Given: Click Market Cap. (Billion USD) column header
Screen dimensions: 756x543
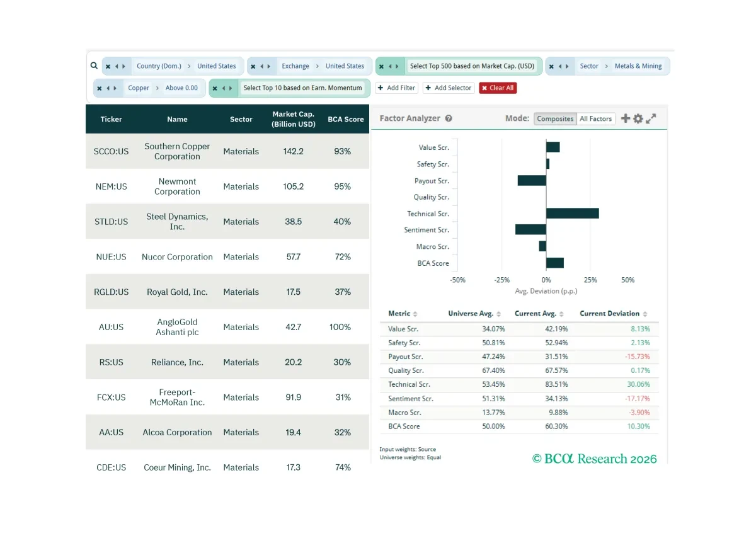Looking at the screenshot, I should (294, 119).
